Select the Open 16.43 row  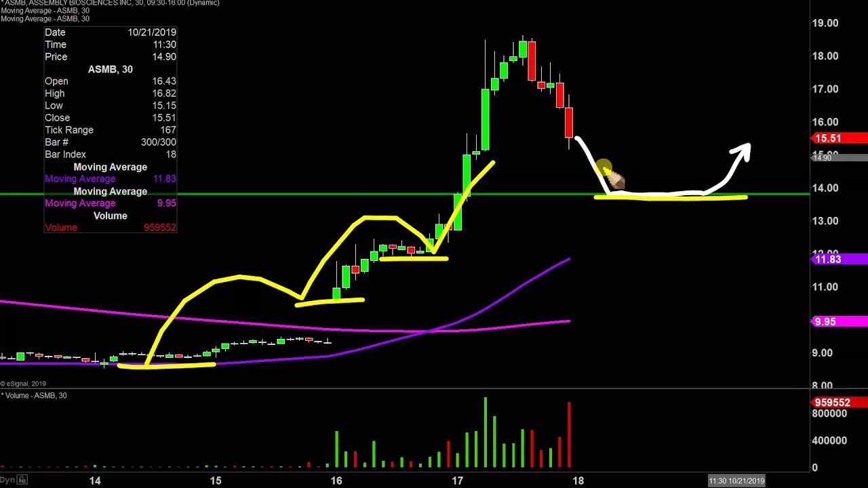111,81
